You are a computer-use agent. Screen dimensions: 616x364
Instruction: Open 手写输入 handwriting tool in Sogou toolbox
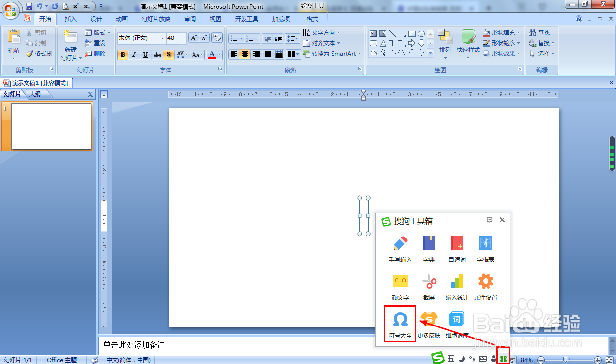point(400,249)
